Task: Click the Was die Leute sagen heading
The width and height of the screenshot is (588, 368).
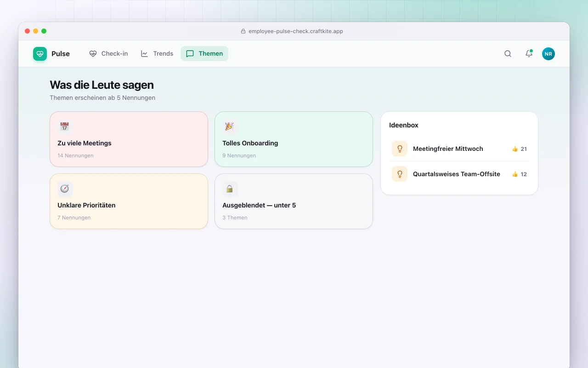Action: (x=102, y=85)
